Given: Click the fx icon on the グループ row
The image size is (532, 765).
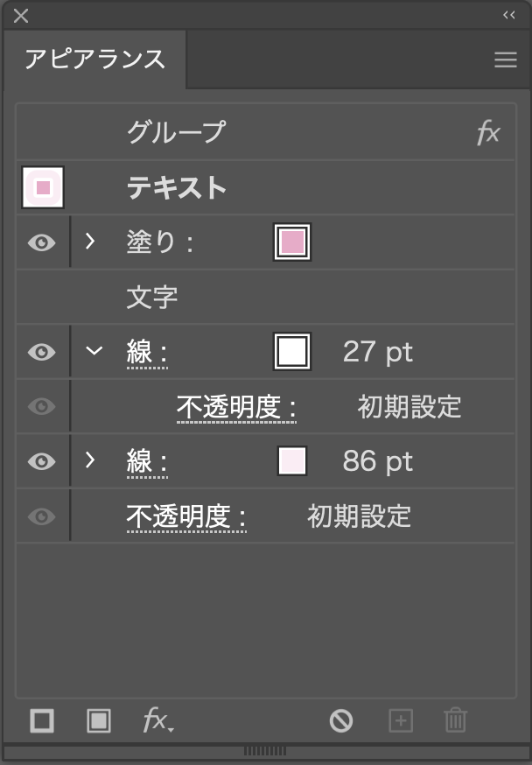Looking at the screenshot, I should pyautogui.click(x=487, y=133).
